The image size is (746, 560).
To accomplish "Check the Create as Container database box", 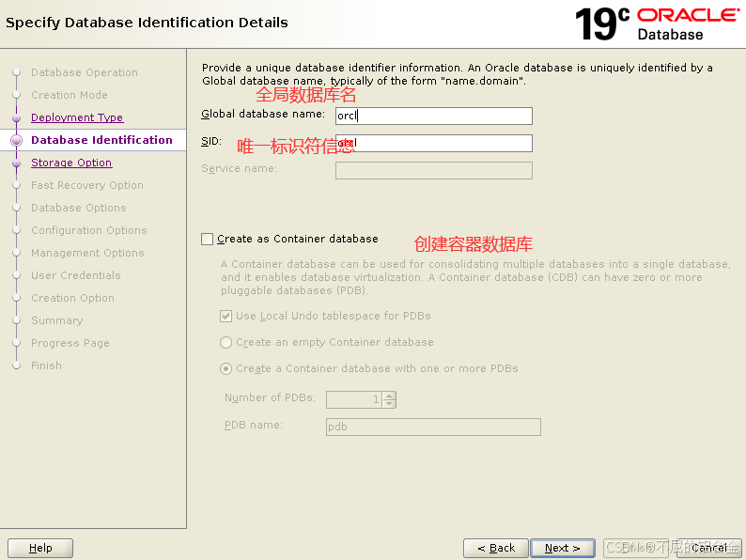I will [x=207, y=239].
